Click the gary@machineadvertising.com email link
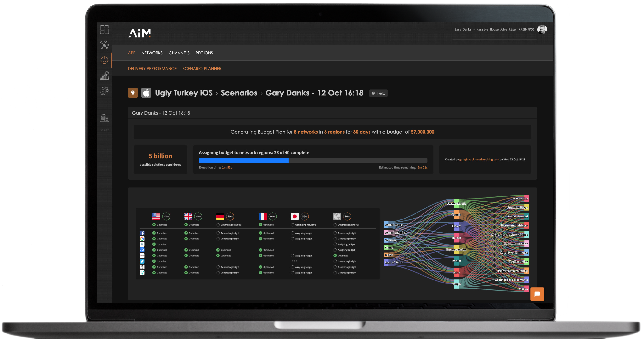 pos(479,160)
